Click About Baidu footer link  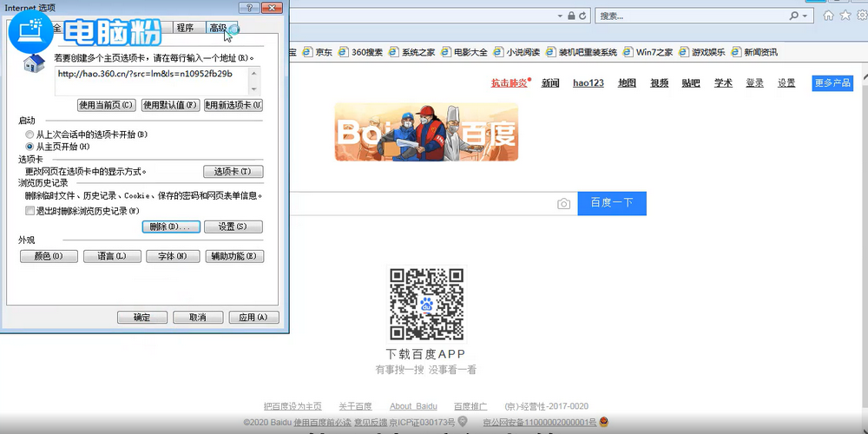pyautogui.click(x=413, y=406)
